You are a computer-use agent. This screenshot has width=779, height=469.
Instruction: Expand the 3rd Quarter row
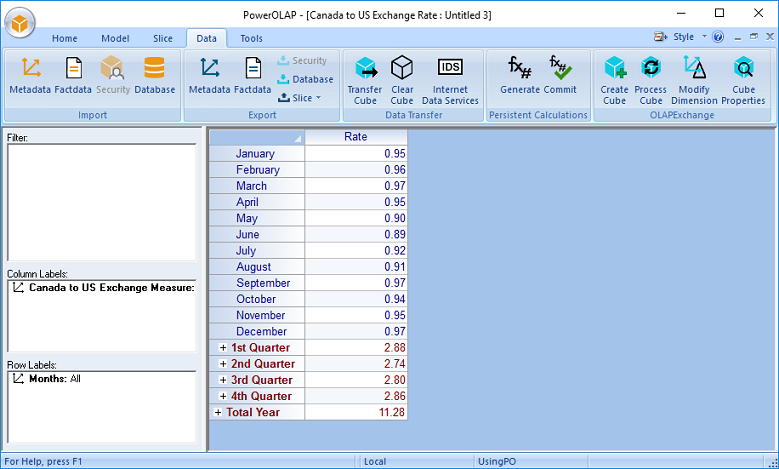coord(223,380)
